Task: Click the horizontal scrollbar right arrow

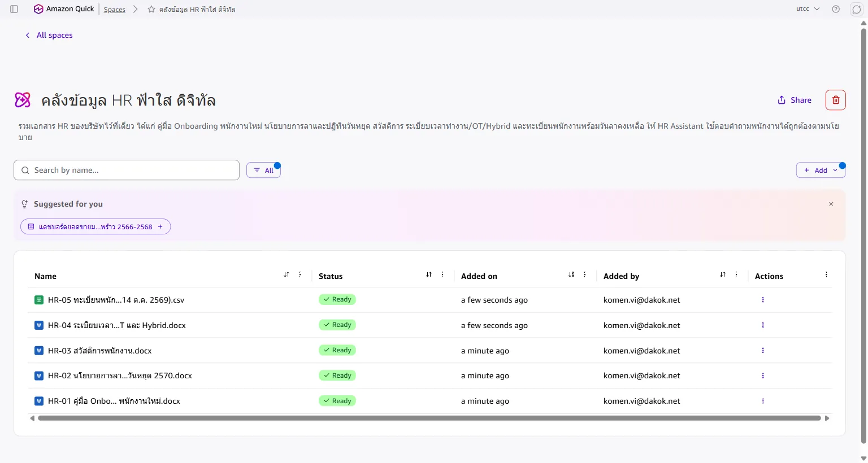Action: point(827,418)
